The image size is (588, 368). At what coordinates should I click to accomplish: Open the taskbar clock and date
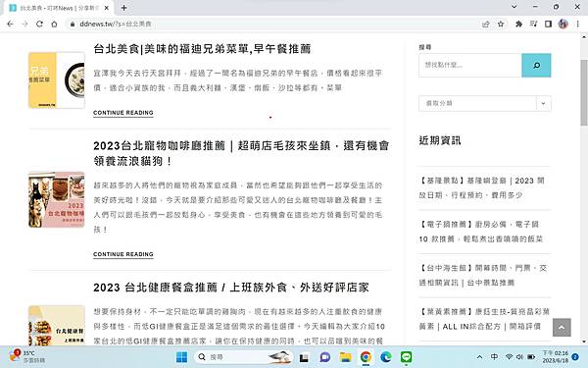click(x=556, y=357)
